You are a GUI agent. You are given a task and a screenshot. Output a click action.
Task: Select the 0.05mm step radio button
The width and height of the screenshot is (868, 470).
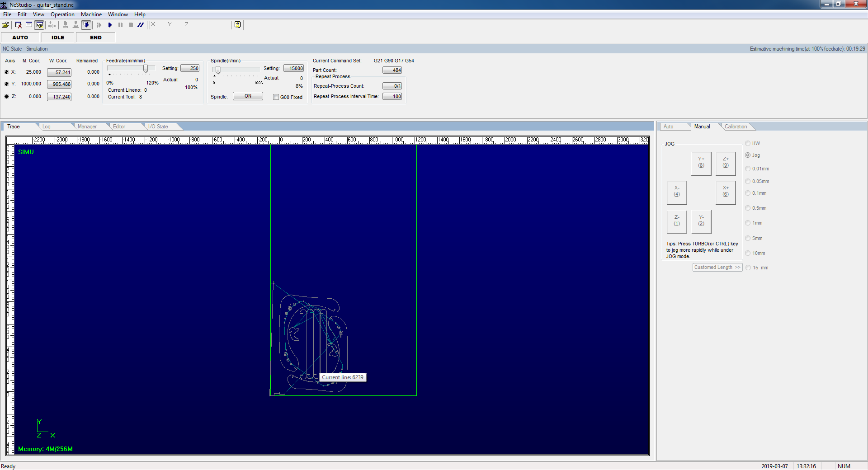(748, 181)
